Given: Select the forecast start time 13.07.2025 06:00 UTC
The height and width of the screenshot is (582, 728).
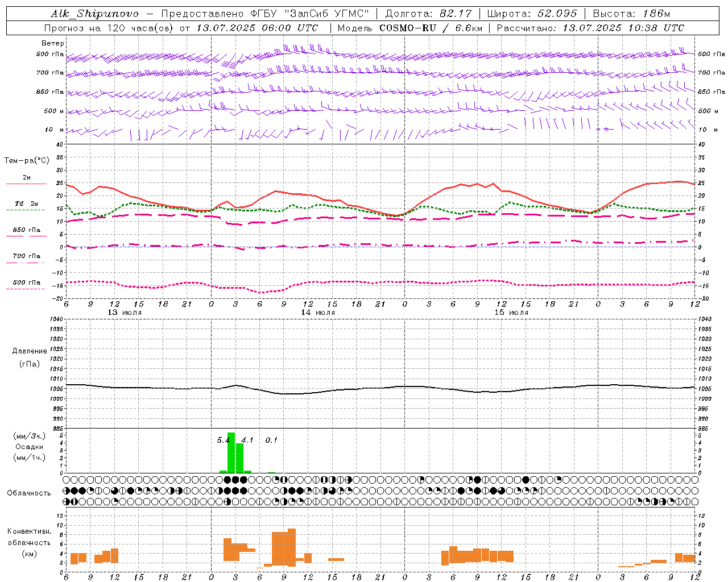Looking at the screenshot, I should [x=257, y=28].
